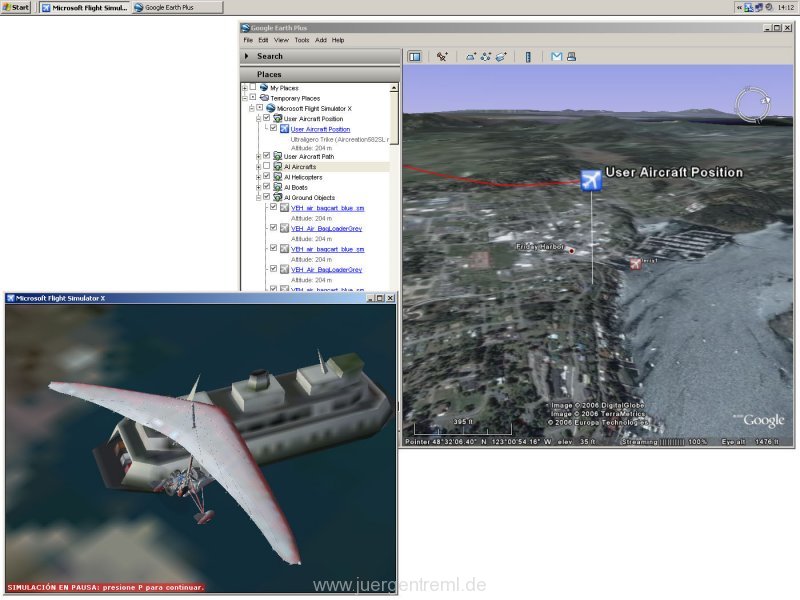Open the User Aircraft Position link in Places
Screen dimensions: 800x600
[x=320, y=129]
